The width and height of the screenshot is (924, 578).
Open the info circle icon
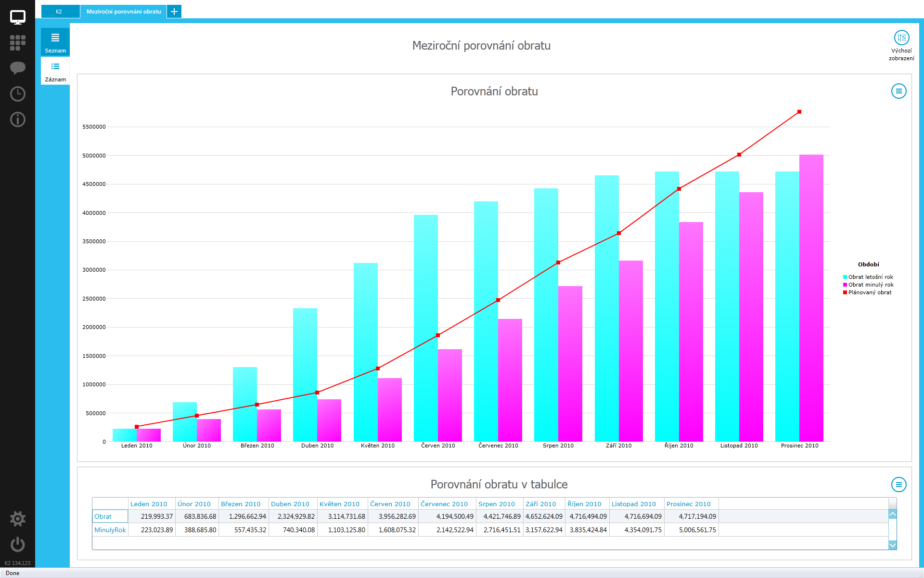click(x=17, y=119)
